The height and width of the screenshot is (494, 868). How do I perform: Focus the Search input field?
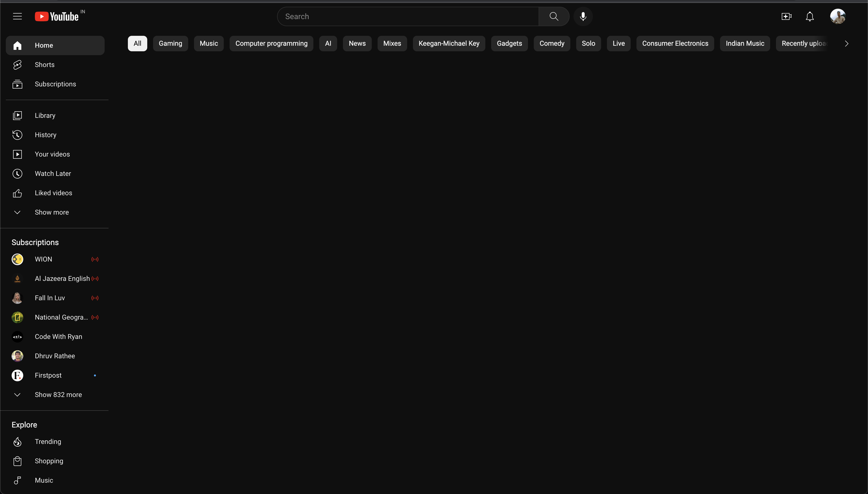408,16
